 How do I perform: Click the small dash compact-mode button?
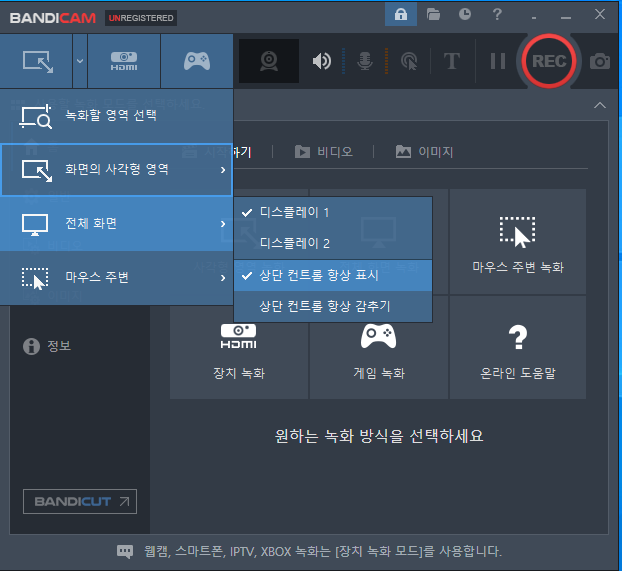pyautogui.click(x=534, y=17)
